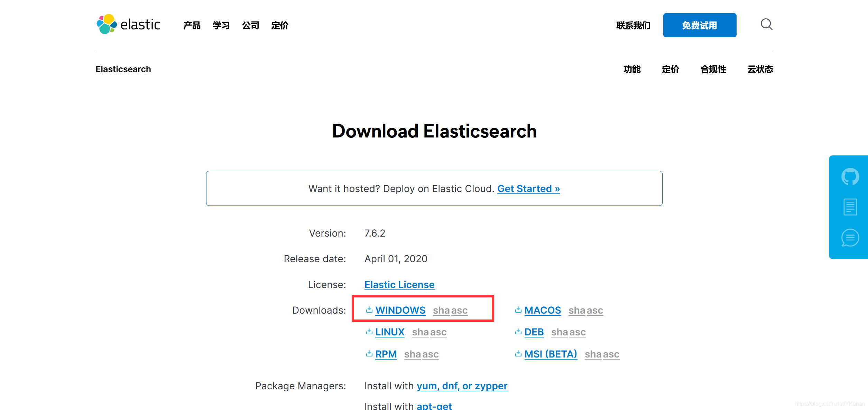Screen dimensions: 868x410
Task: Download the WINDOWS package
Action: tap(400, 310)
